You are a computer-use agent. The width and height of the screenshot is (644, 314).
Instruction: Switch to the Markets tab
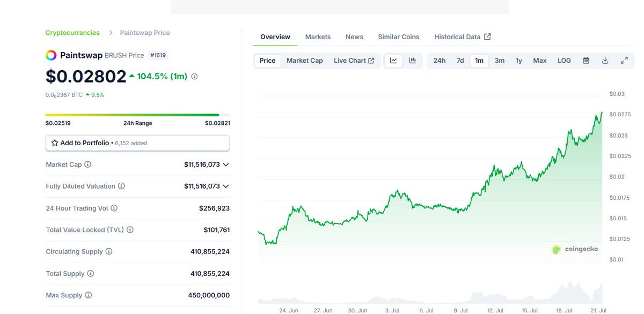[318, 37]
